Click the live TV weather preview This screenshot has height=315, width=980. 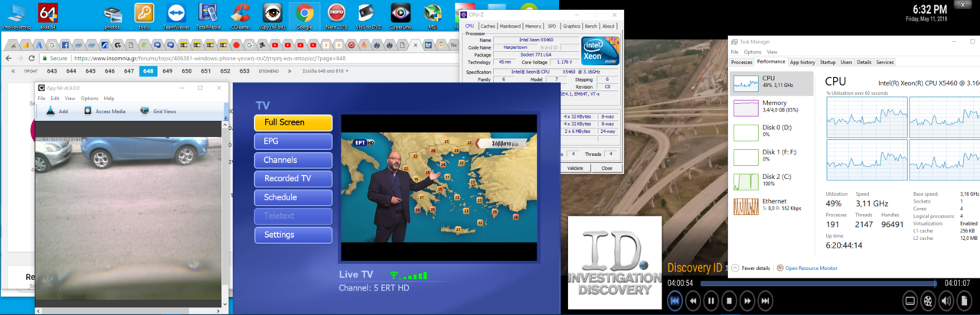439,188
